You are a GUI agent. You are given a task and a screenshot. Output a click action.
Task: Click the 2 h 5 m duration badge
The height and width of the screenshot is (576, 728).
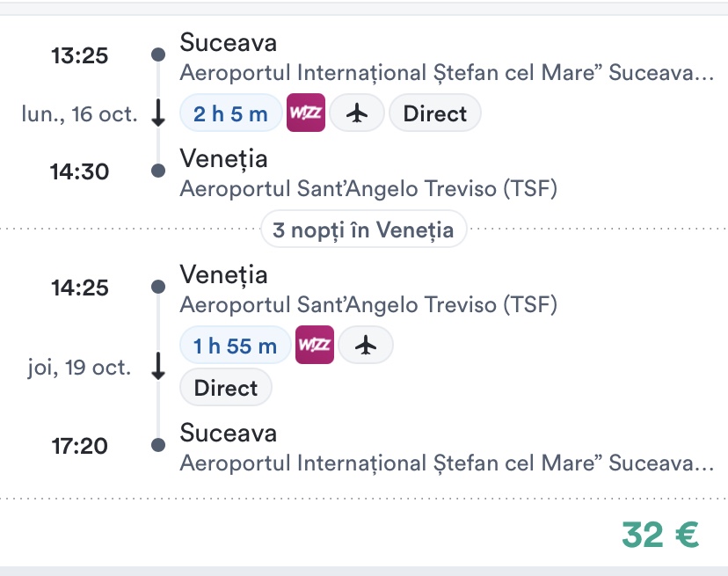[x=230, y=113]
